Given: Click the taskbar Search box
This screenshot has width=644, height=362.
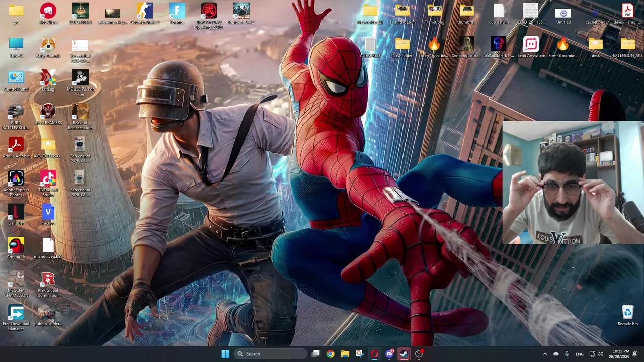Looking at the screenshot, I should [x=271, y=354].
